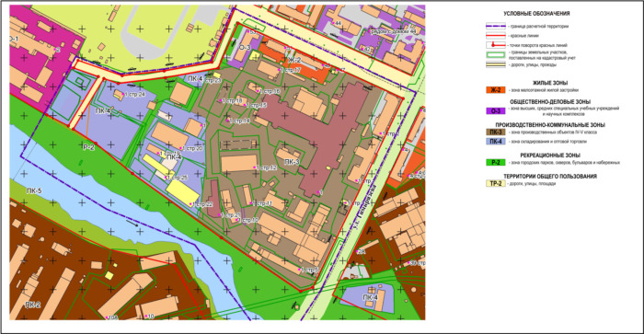Click the purple О-3 legend swatch
Image resolution: width=644 pixels, height=334 pixels.
pos(496,111)
